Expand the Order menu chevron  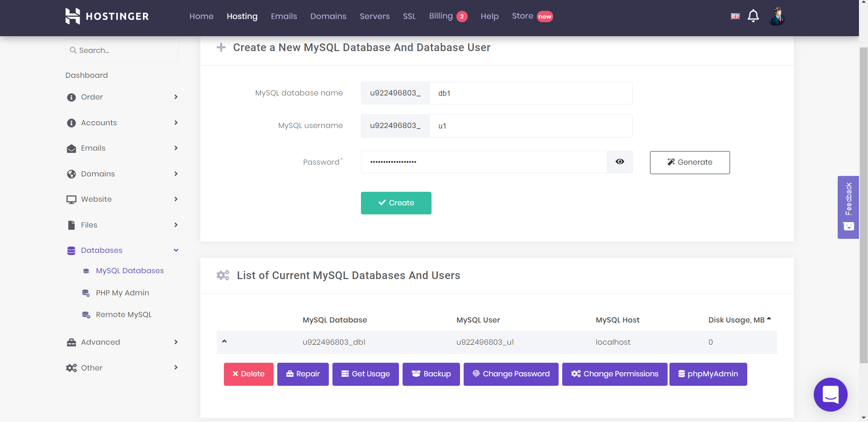[176, 97]
